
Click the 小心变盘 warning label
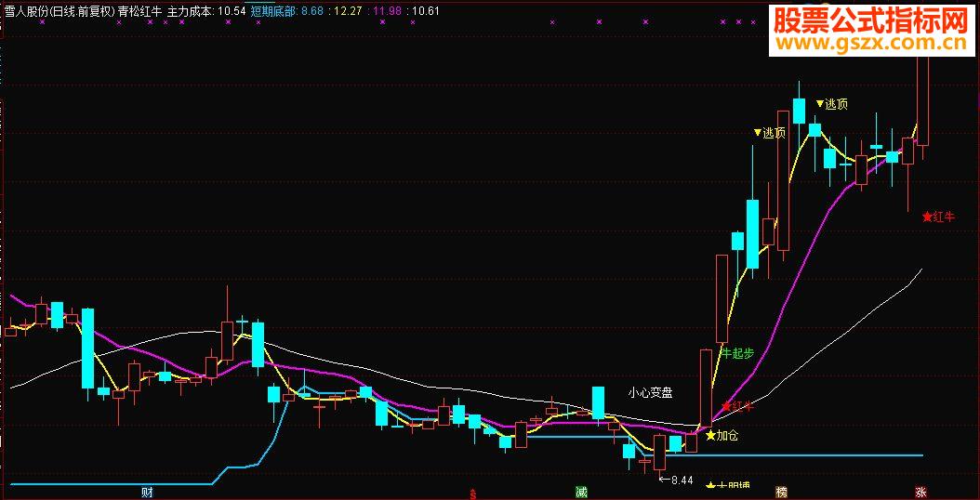click(650, 393)
